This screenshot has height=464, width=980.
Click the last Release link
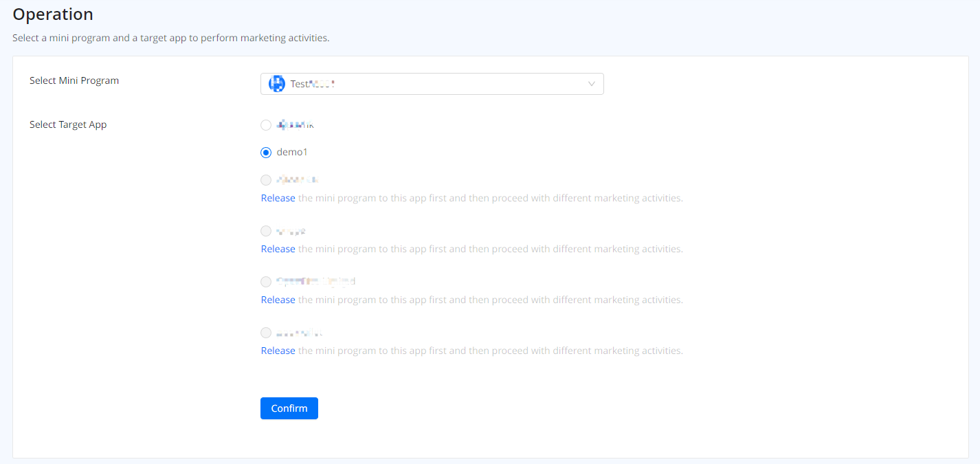(278, 351)
